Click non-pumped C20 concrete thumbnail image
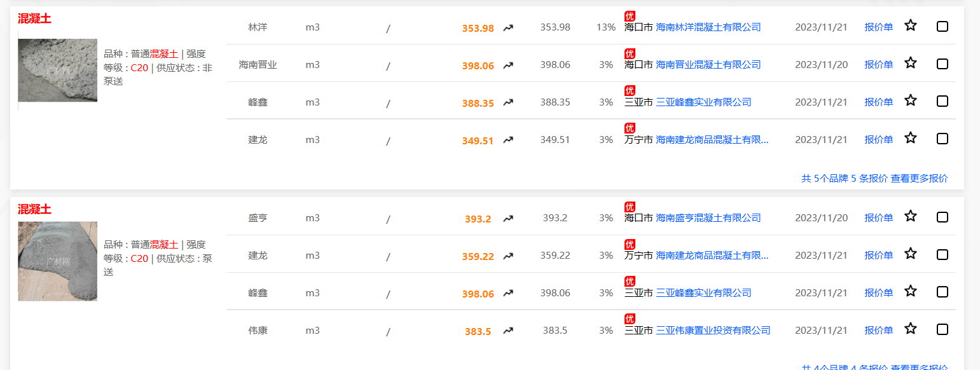980x370 pixels. 58,71
